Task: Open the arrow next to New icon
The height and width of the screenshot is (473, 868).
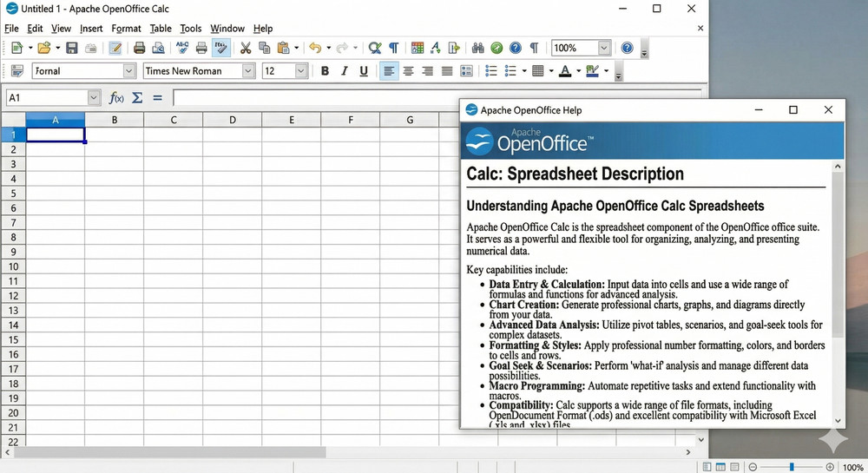Action: coord(30,48)
